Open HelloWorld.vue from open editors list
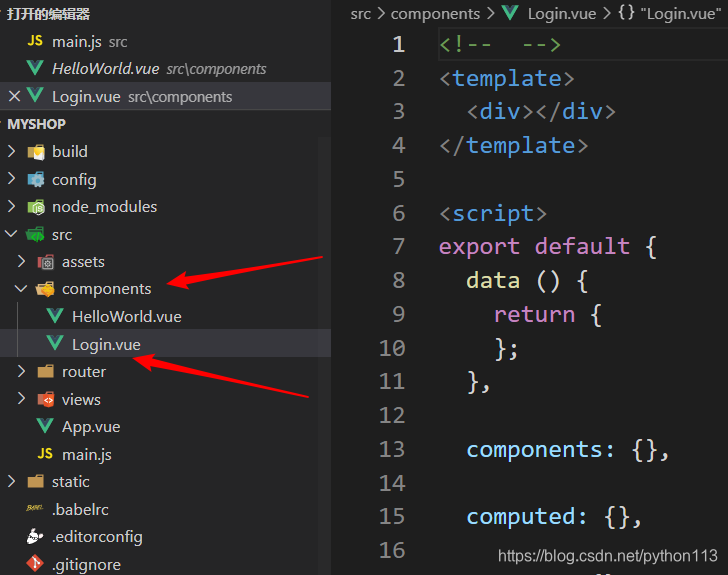728x575 pixels. [165, 69]
